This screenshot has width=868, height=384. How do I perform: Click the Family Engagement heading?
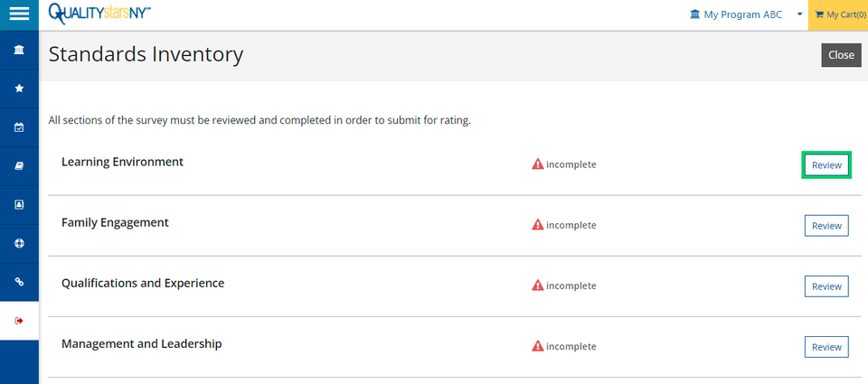tap(115, 222)
